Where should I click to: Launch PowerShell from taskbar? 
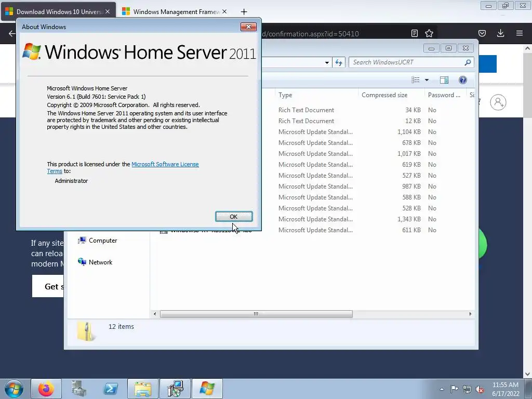[111, 389]
